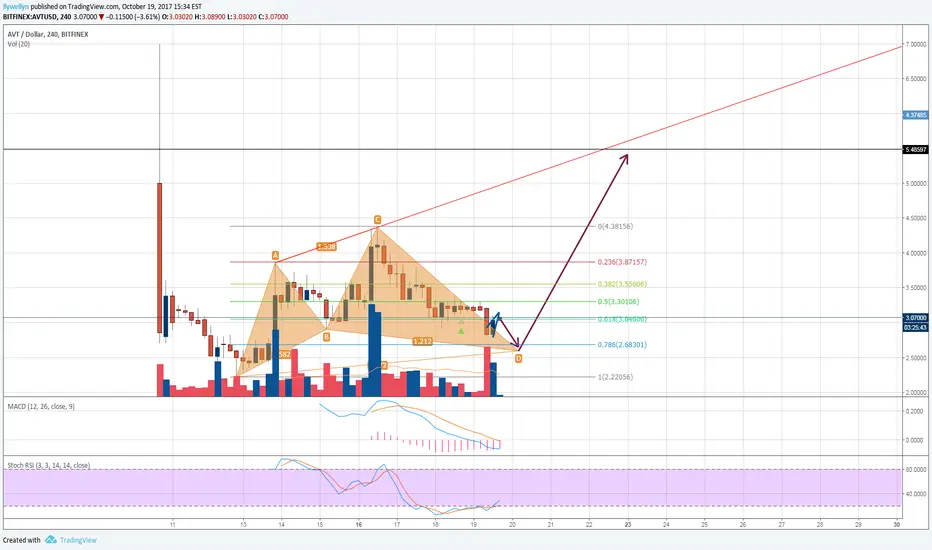Select the 0.236(3.87157) Fibonacci level label

pyautogui.click(x=622, y=262)
